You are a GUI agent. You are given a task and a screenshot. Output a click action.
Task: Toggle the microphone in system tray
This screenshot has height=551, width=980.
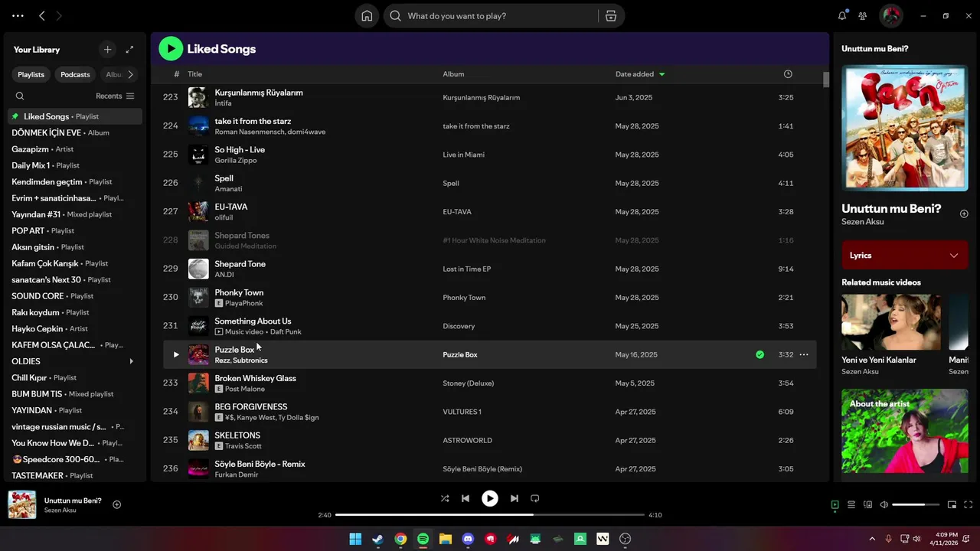[x=888, y=539]
